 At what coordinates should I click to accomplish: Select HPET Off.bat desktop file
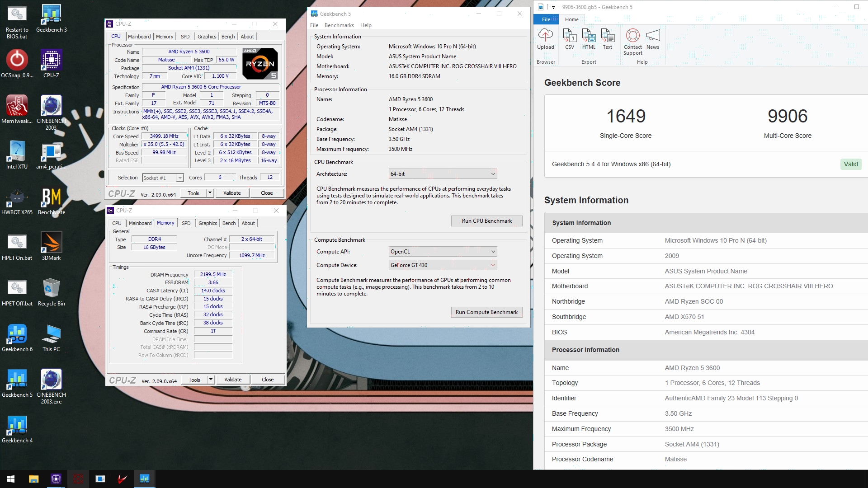click(17, 292)
